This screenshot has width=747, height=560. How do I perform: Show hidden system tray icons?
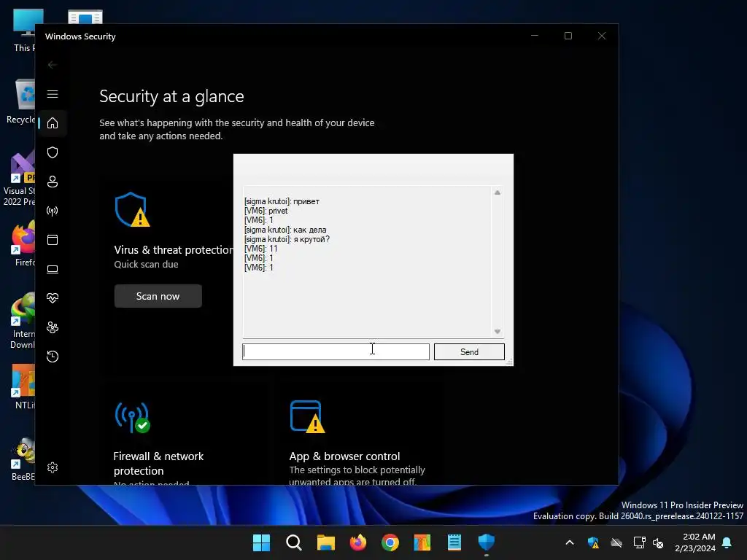click(570, 542)
